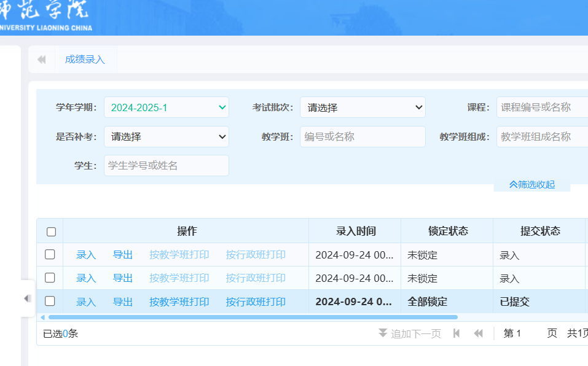Viewport: 588px width, 366px height.
Task: Click 录入 link in the 已提交 row
Action: tap(86, 302)
